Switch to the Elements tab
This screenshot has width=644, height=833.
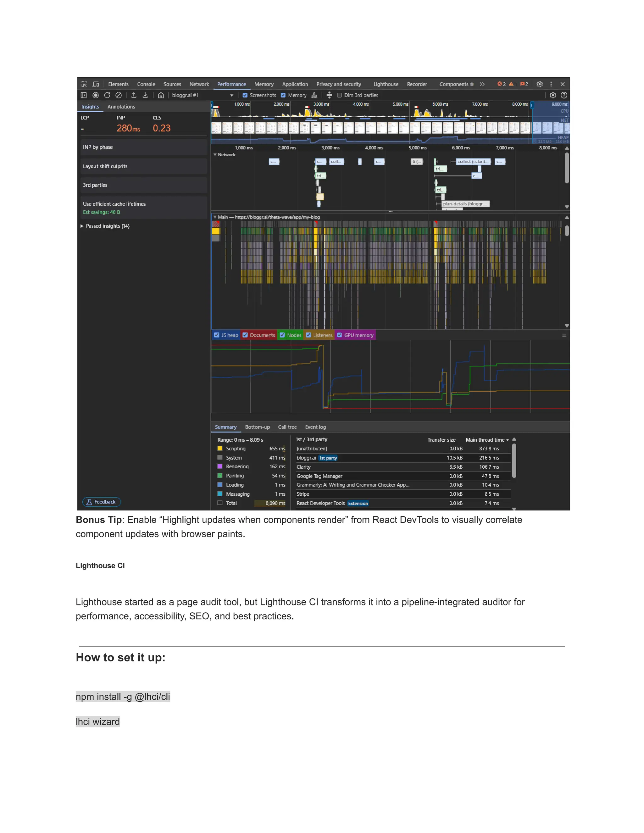(118, 84)
